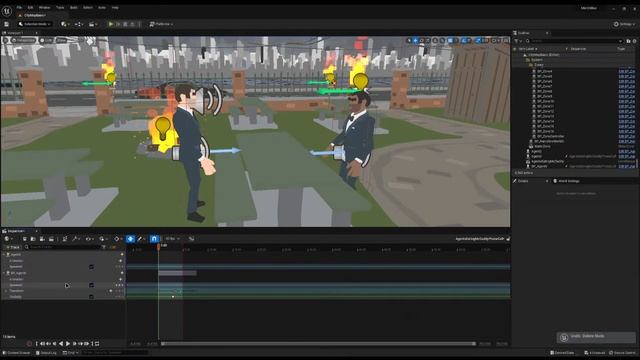Open the Edit menu
The width and height of the screenshot is (640, 360).
coord(31,7)
